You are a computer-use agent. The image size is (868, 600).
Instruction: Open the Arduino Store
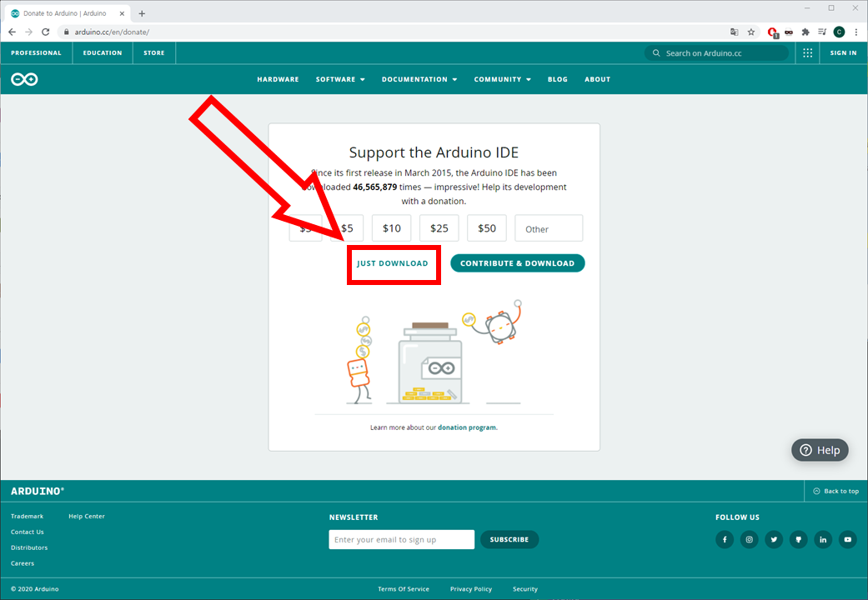(x=154, y=53)
